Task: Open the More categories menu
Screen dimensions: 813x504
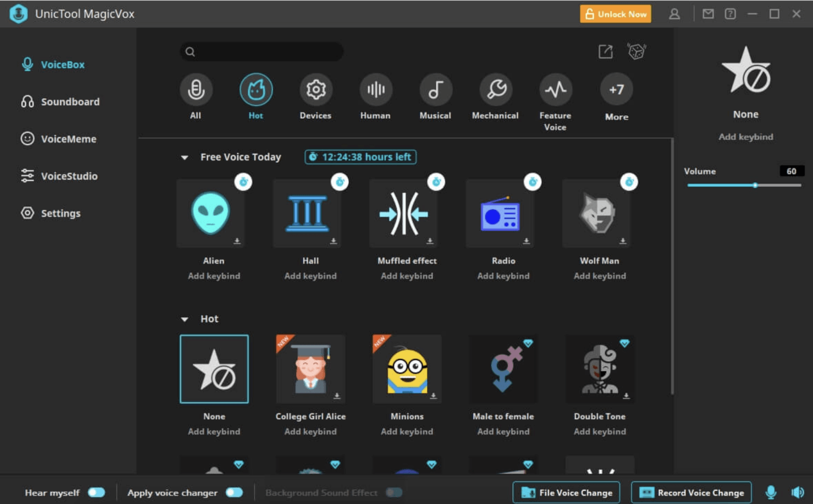Action: pos(615,90)
